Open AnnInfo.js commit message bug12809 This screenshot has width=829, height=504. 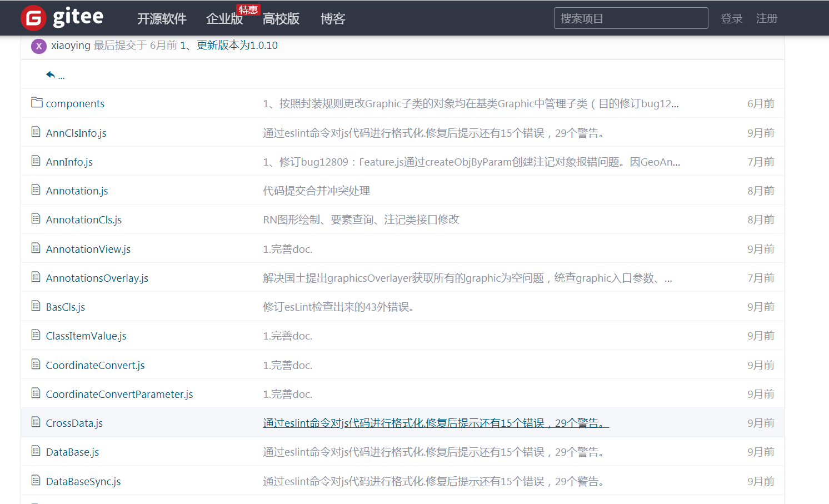coord(471,162)
